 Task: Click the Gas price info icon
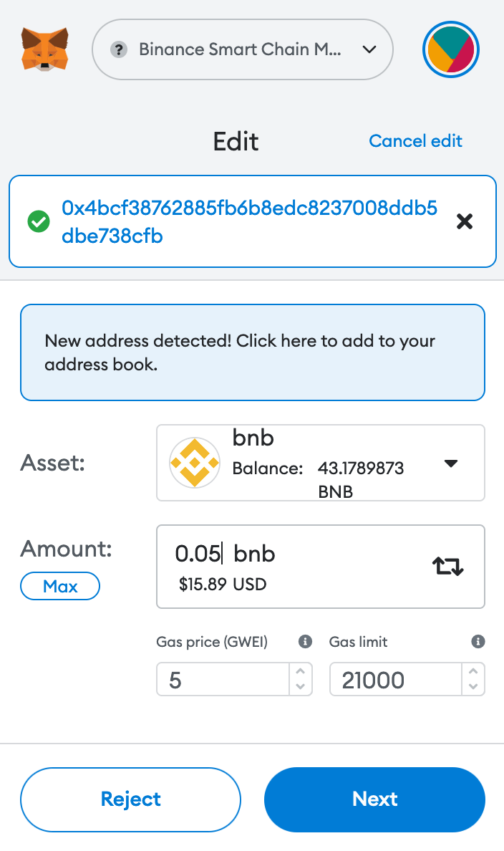click(x=305, y=642)
